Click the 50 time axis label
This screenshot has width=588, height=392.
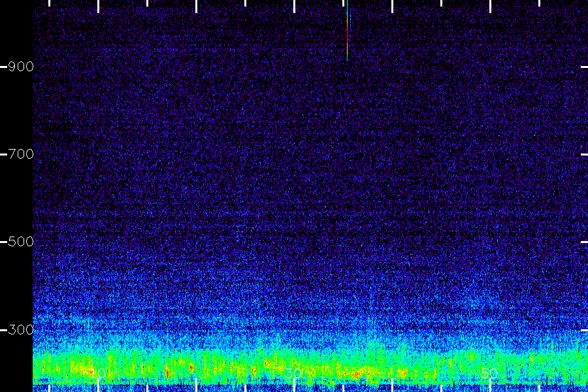click(489, 373)
